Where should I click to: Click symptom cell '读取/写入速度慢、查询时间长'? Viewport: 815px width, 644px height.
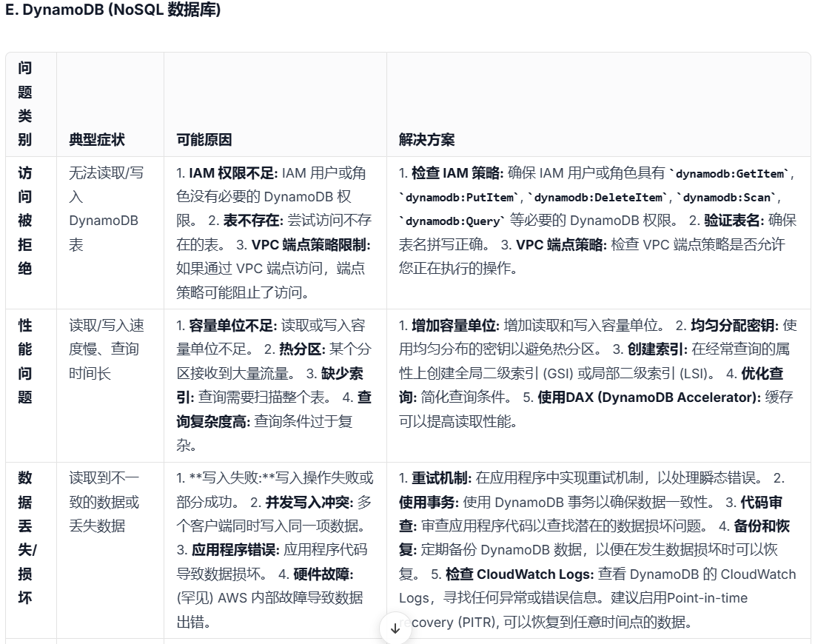pyautogui.click(x=106, y=349)
